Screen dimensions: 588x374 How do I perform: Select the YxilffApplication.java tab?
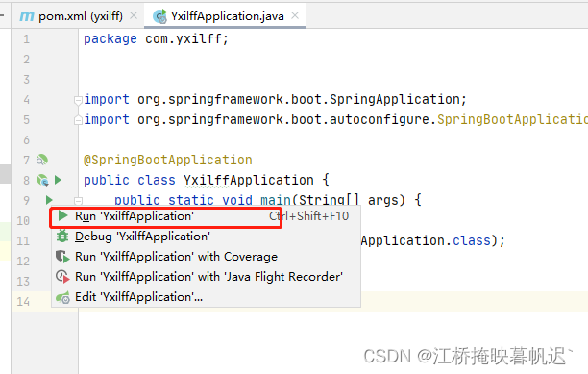(225, 16)
